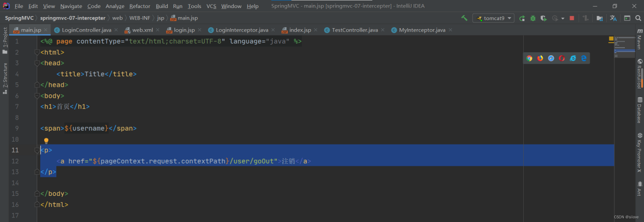Open page in Chrome browser icon
Viewport: 644px width, 222px height.
(529, 58)
